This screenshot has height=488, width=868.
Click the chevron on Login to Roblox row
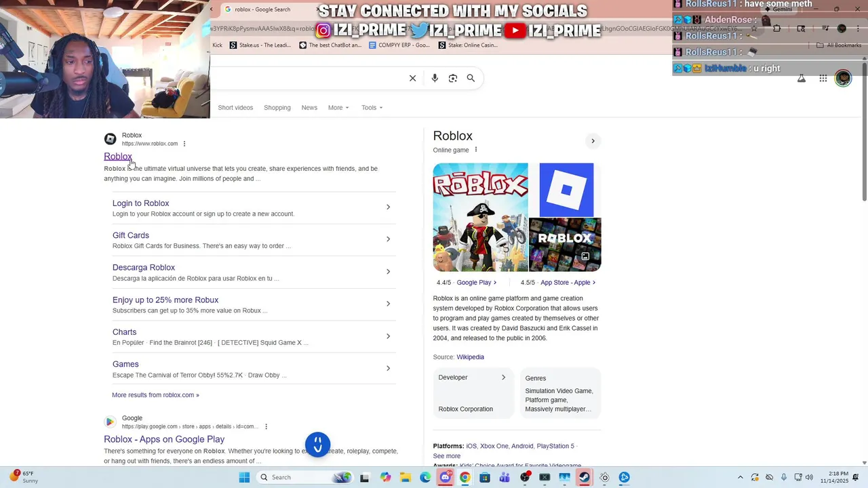(388, 207)
